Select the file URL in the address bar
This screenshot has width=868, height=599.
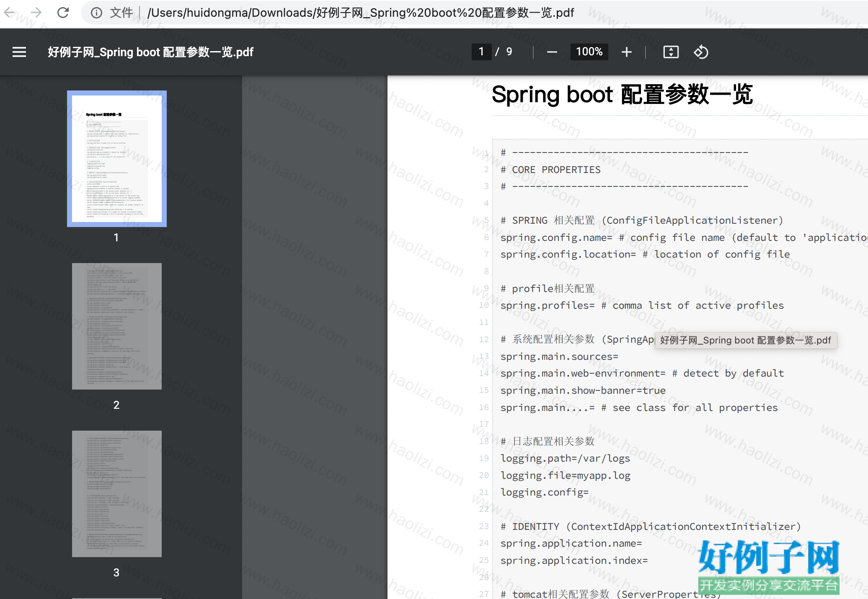click(361, 13)
